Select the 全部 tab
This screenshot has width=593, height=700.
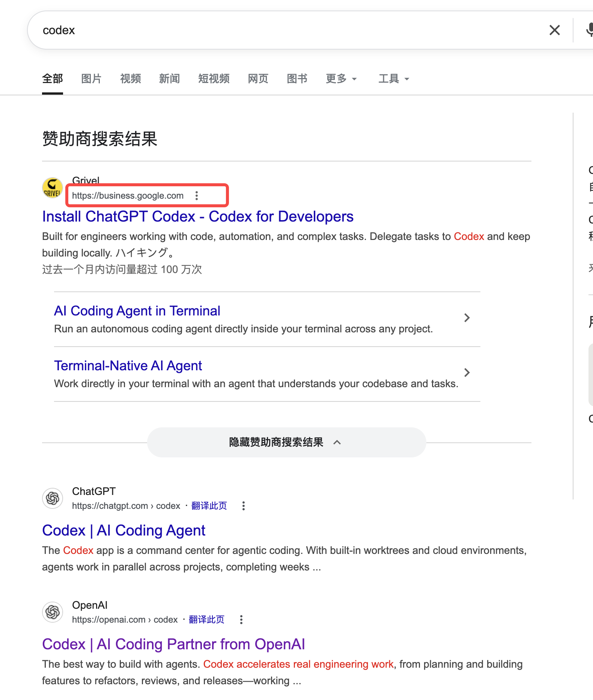[53, 79]
